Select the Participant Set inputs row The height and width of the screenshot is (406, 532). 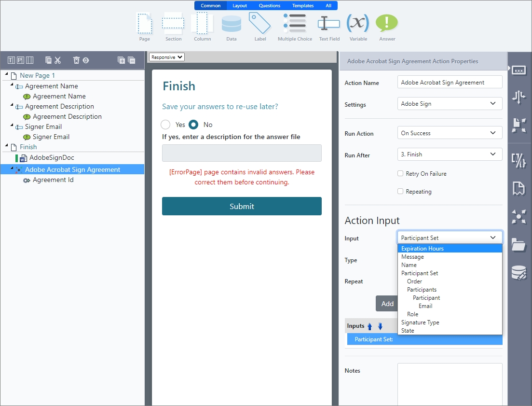[x=424, y=339]
